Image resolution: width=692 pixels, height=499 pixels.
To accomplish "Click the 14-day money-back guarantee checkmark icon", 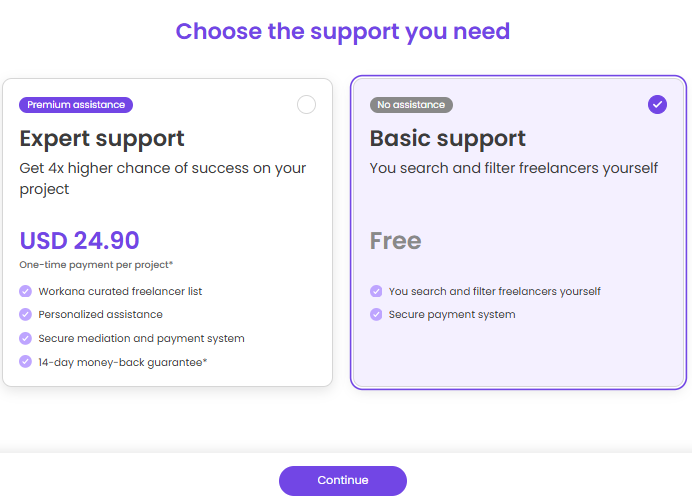I will tap(26, 362).
